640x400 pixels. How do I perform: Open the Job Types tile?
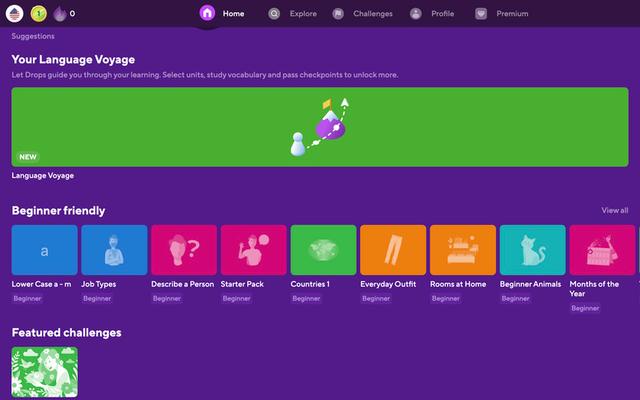tap(114, 250)
